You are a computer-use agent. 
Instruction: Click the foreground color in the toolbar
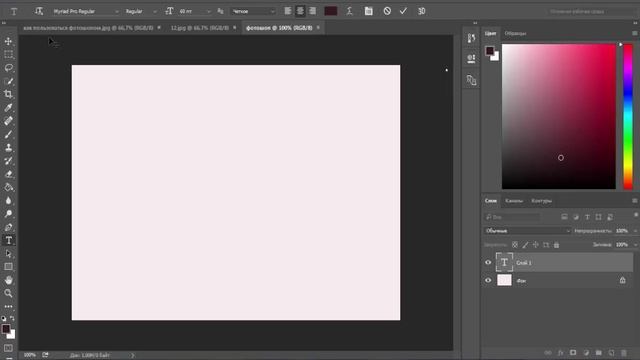6,329
